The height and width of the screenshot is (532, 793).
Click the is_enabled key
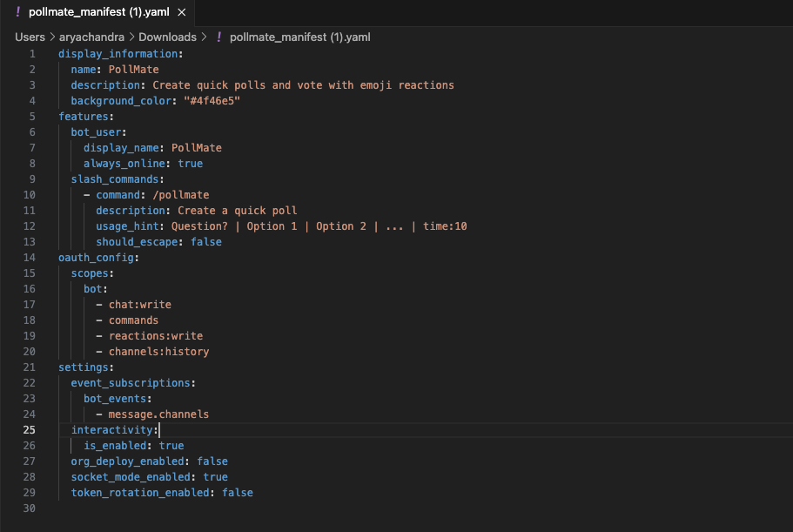115,446
